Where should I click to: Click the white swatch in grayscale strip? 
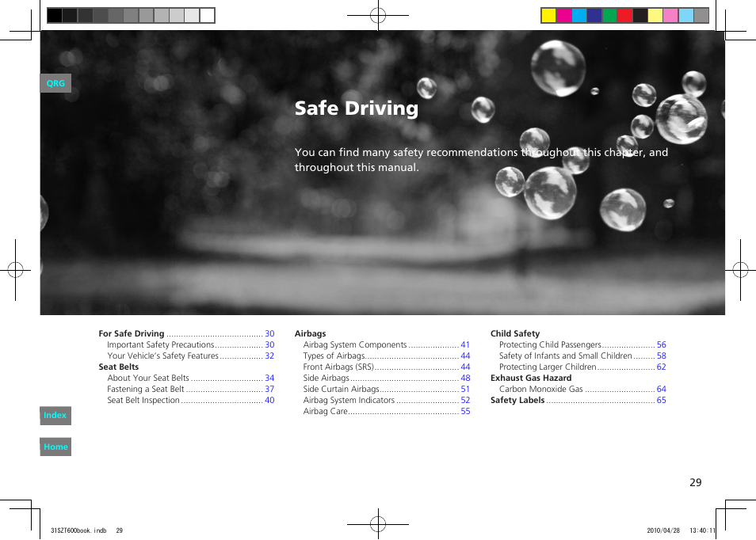208,15
